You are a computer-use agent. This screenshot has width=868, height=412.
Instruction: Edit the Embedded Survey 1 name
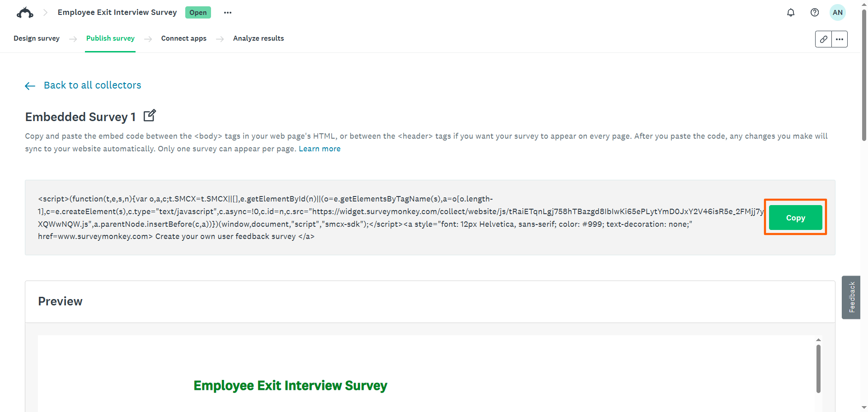[x=150, y=116]
